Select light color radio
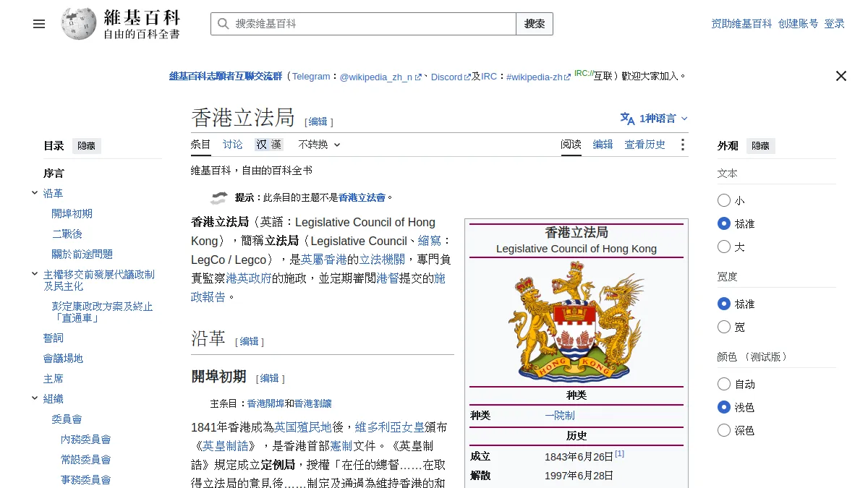This screenshot has width=868, height=488. [724, 407]
